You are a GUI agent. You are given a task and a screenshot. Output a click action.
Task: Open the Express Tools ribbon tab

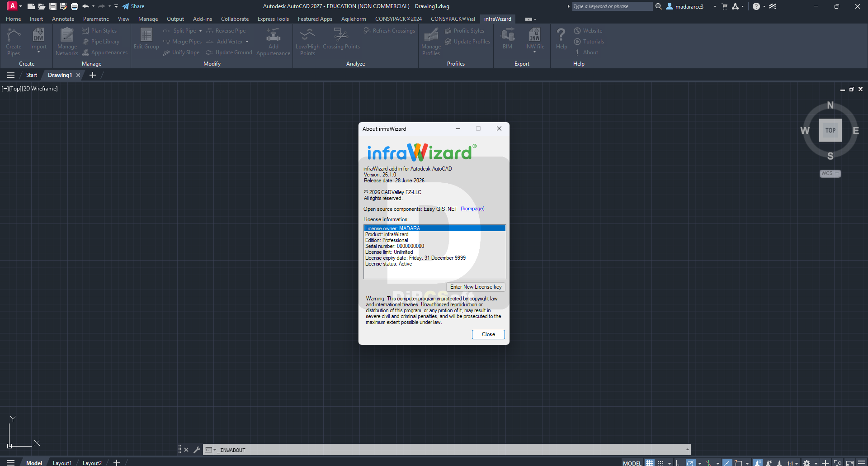coord(273,19)
